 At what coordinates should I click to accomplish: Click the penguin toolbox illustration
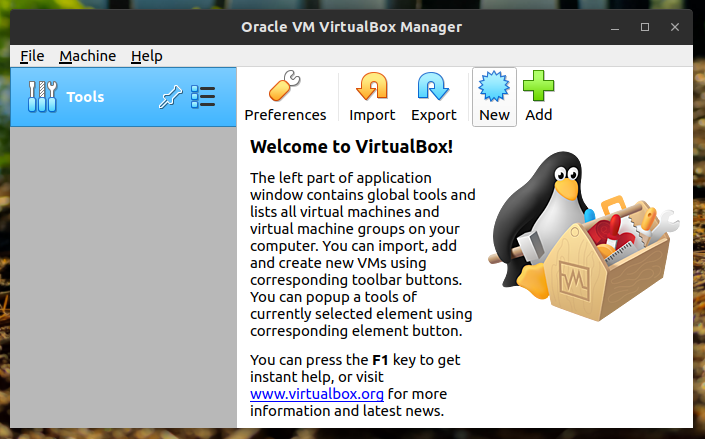tap(584, 236)
